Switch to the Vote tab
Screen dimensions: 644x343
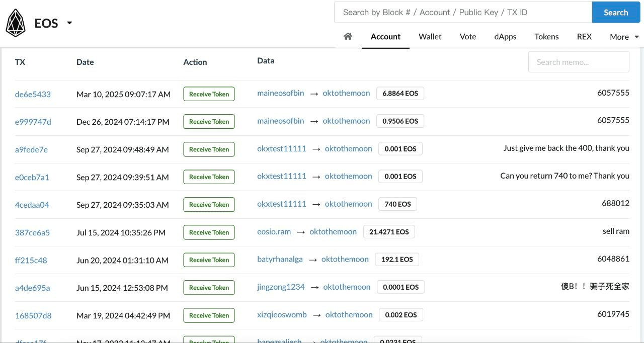pos(468,37)
